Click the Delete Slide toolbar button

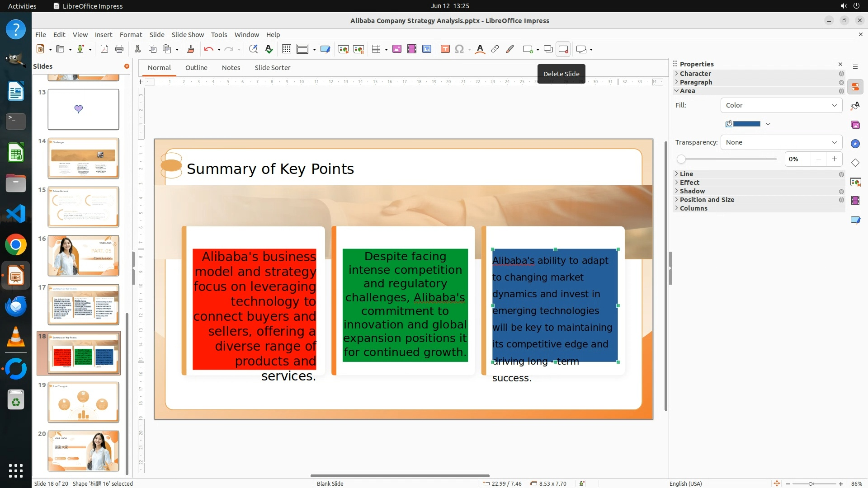pyautogui.click(x=563, y=49)
